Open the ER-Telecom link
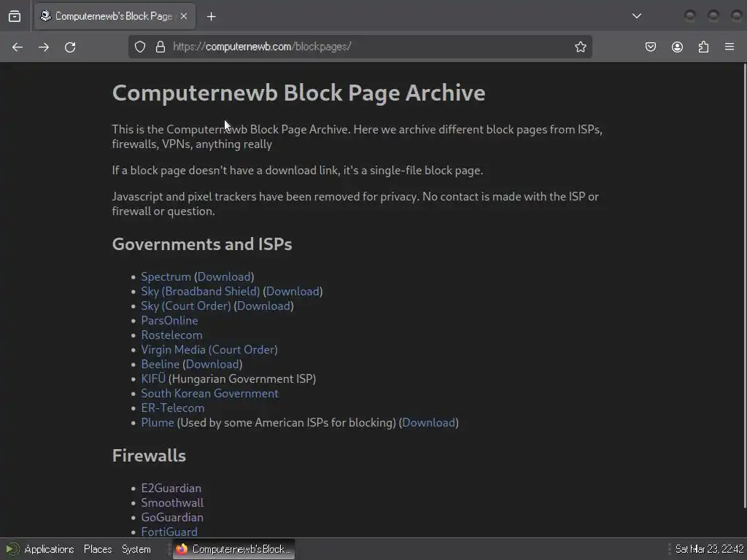This screenshot has width=747, height=560. [172, 408]
